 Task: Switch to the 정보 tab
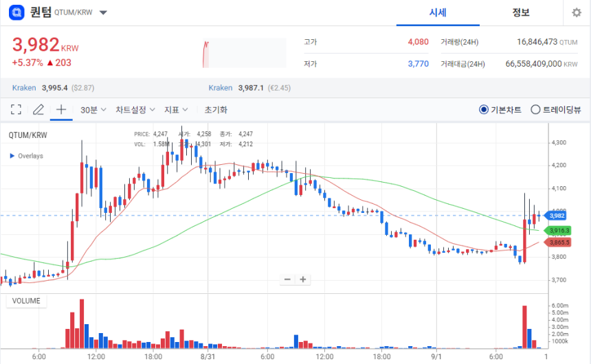520,12
